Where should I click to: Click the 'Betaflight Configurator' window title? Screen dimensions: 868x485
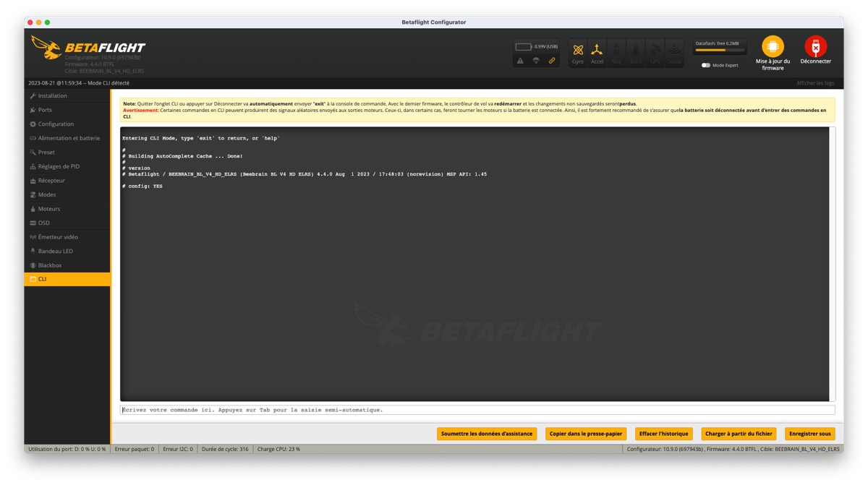434,22
